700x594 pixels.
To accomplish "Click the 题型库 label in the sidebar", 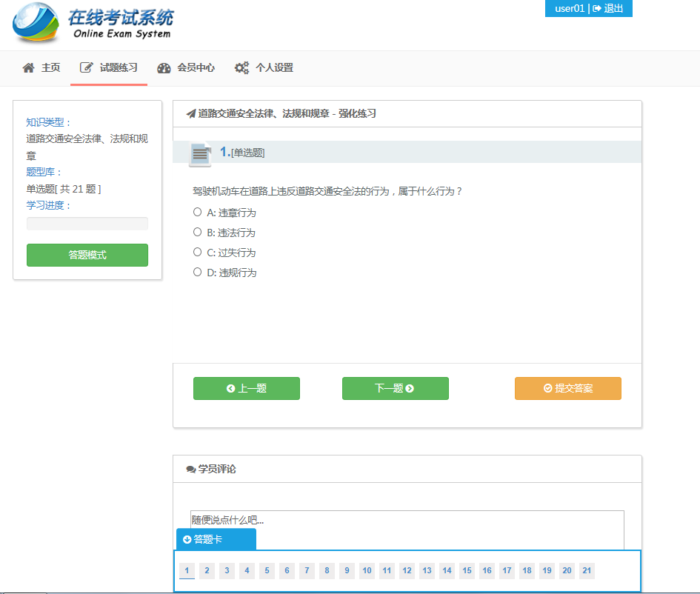I will point(43,172).
